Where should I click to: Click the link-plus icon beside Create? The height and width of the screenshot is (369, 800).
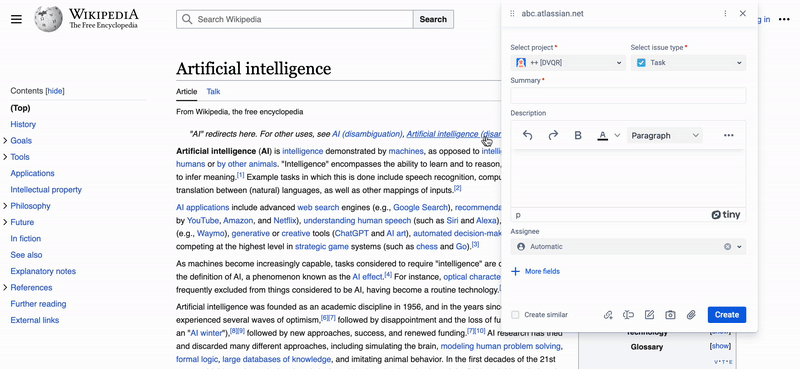point(608,315)
